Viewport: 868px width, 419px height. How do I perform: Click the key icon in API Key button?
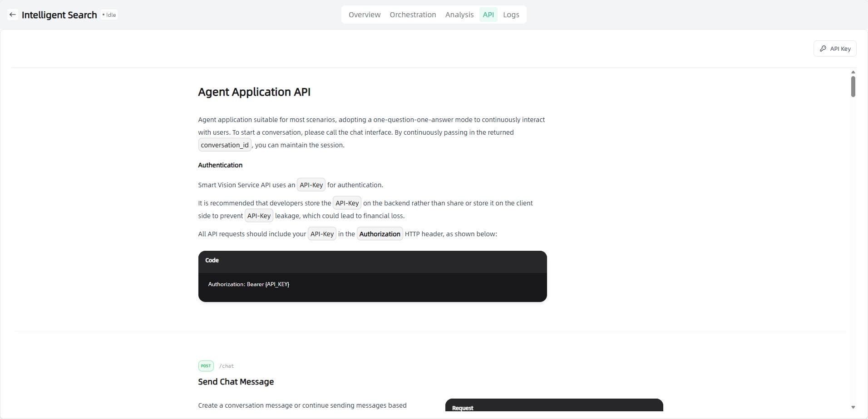pyautogui.click(x=823, y=49)
